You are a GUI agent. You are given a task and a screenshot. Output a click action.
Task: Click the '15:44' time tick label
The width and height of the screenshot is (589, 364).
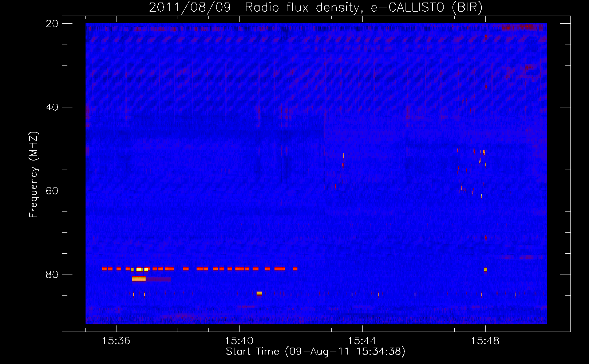(362, 341)
